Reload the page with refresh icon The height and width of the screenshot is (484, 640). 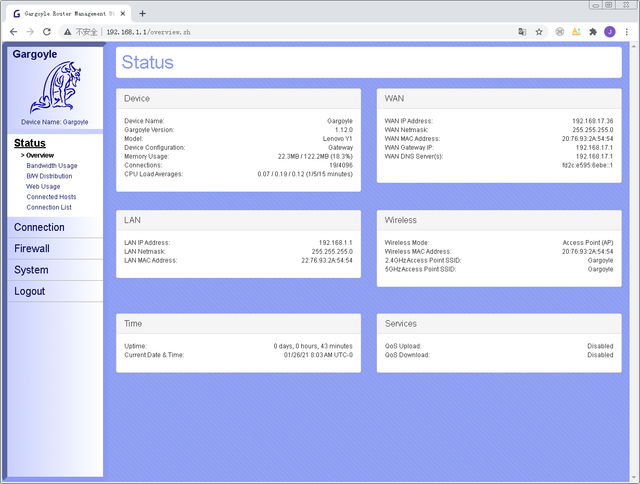(47, 32)
